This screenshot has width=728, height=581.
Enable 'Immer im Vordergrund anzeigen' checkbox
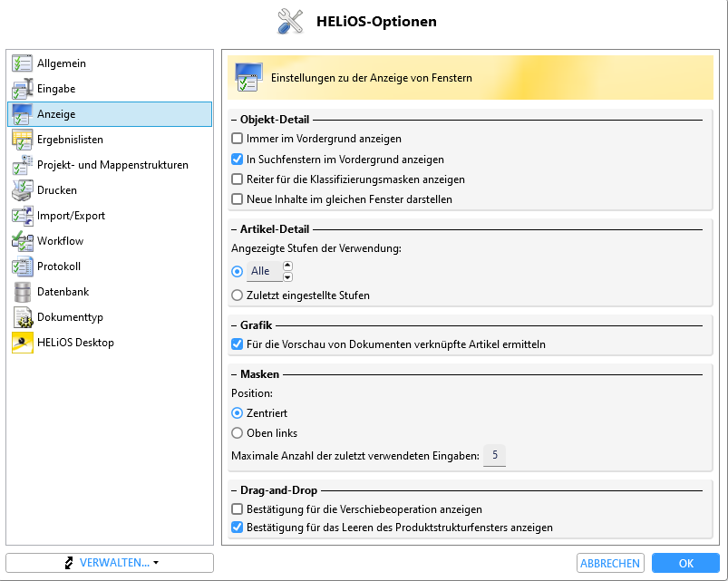pyautogui.click(x=238, y=139)
